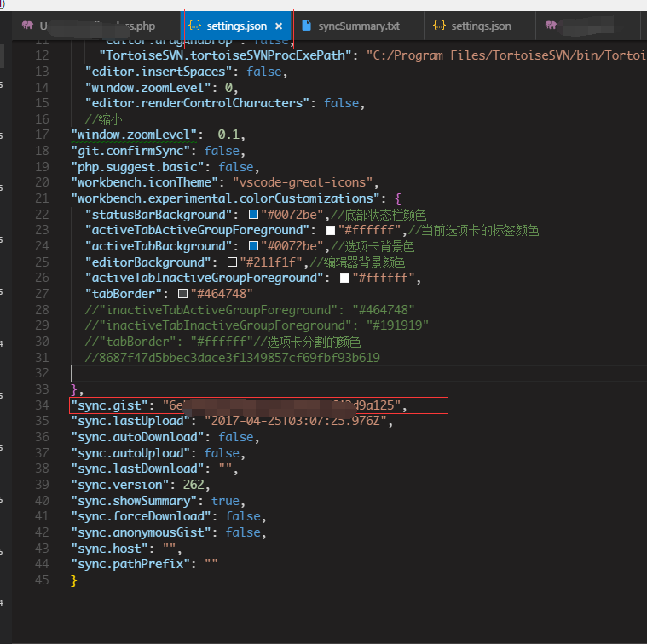The width and height of the screenshot is (647, 644).
Task: Click the blue swatch beside activeTabBackground
Action: 253,246
